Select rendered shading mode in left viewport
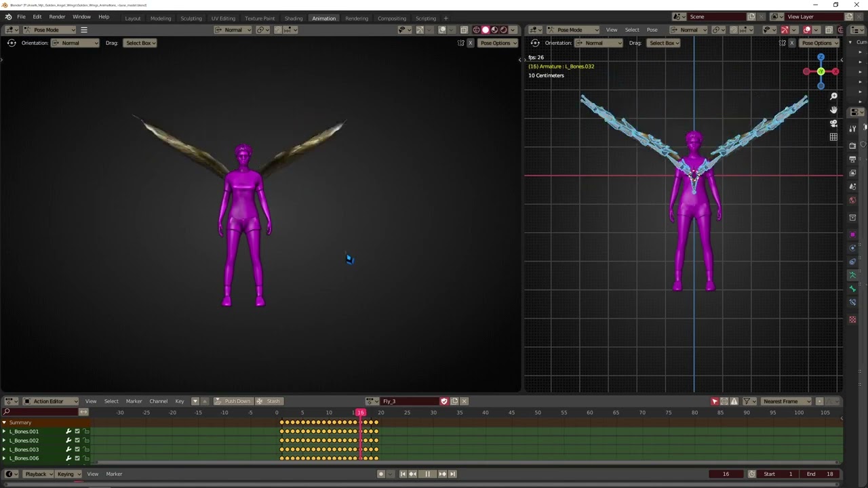 pyautogui.click(x=503, y=30)
